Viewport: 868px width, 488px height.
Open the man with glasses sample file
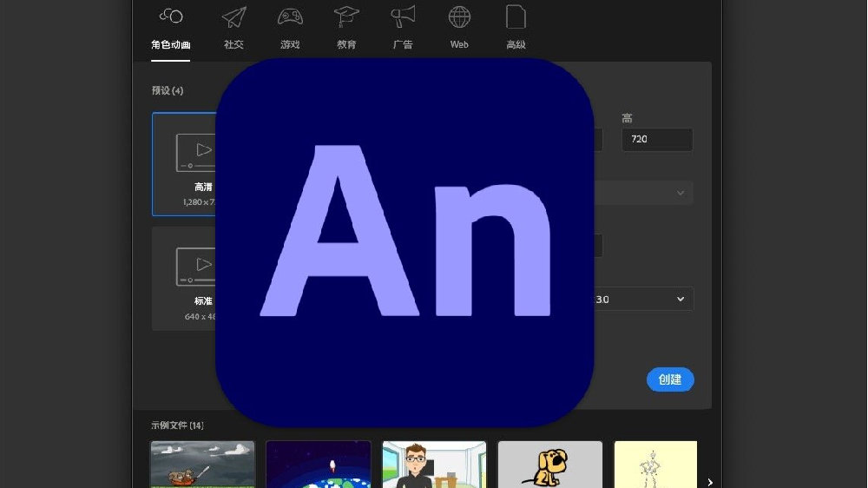pyautogui.click(x=435, y=465)
